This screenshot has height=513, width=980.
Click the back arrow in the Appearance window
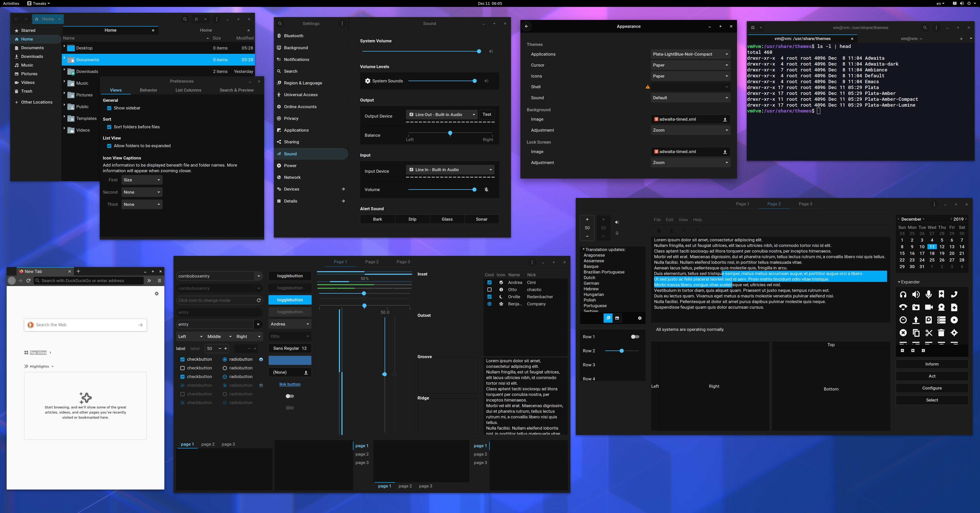(x=526, y=26)
